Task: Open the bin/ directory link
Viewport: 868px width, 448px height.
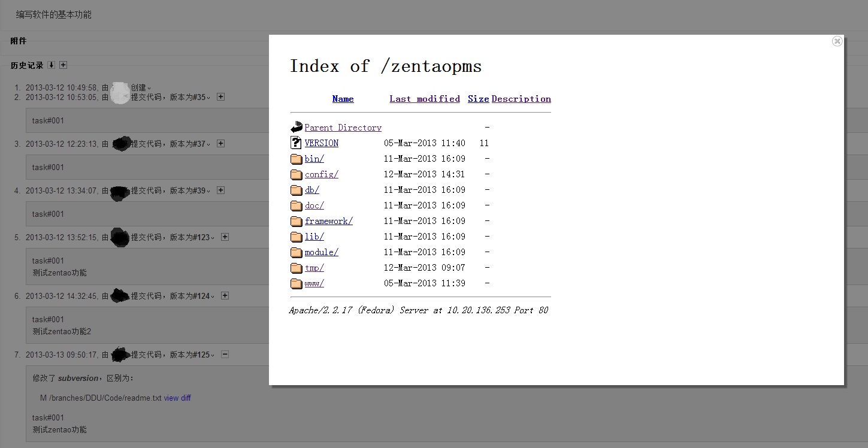Action: [314, 159]
